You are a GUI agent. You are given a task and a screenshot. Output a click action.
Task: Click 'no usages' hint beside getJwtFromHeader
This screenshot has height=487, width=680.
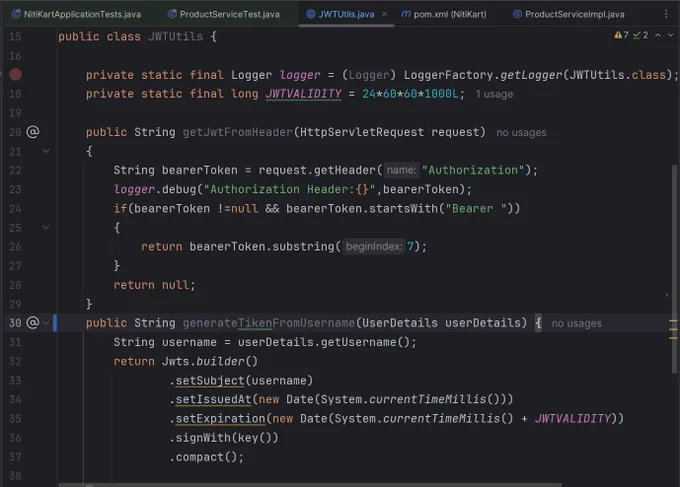521,133
